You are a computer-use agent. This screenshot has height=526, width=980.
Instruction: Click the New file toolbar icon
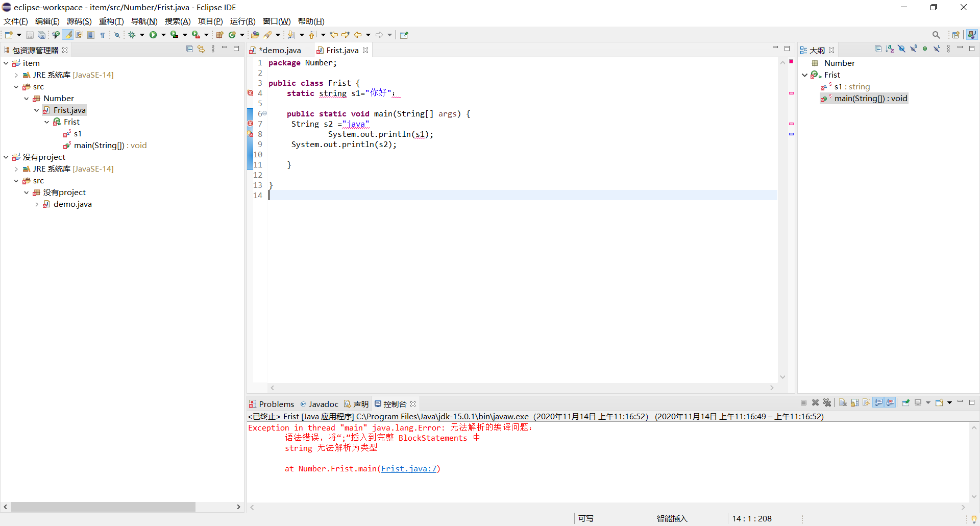click(x=9, y=35)
